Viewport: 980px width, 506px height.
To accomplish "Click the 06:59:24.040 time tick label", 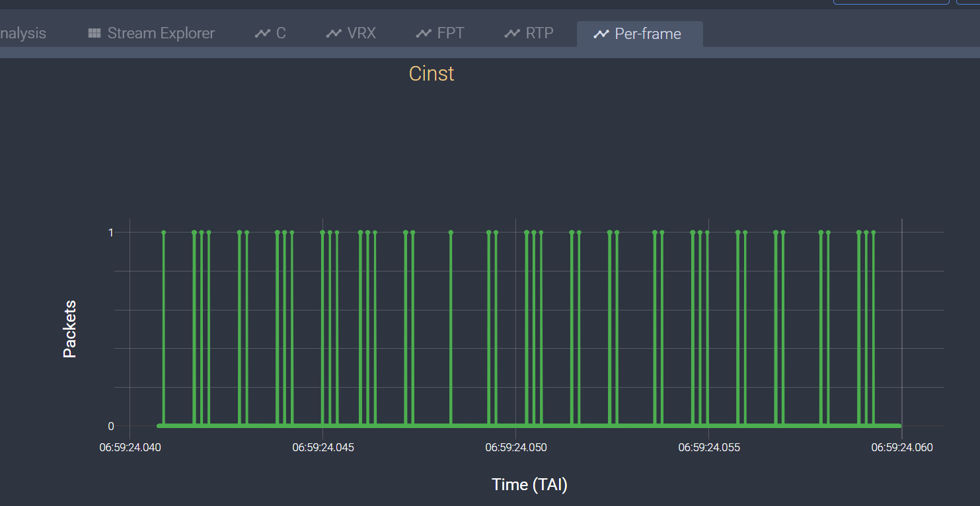I will (x=130, y=447).
